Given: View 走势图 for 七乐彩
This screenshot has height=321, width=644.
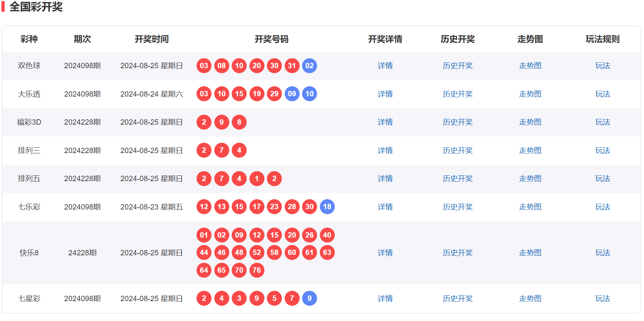Looking at the screenshot, I should (530, 207).
